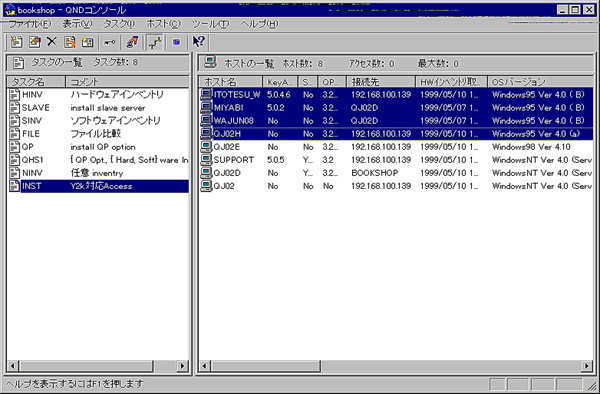Open the ヘルプ(H) menu
The width and height of the screenshot is (600, 394).
point(259,24)
